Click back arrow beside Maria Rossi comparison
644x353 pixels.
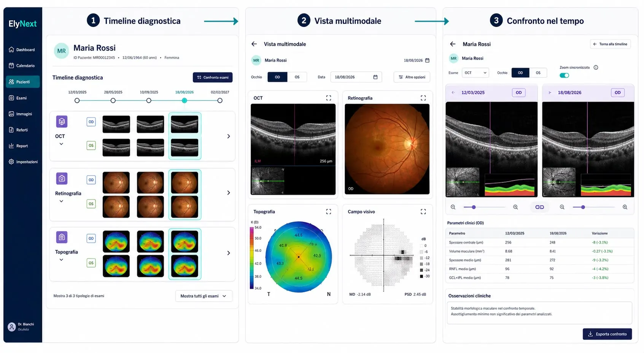[453, 44]
